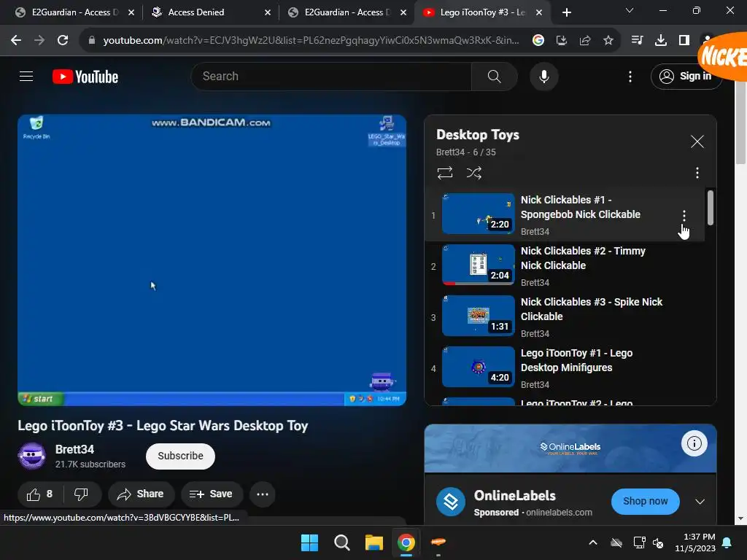Go to YouTube home via logo
The width and height of the screenshot is (747, 560).
(x=85, y=76)
